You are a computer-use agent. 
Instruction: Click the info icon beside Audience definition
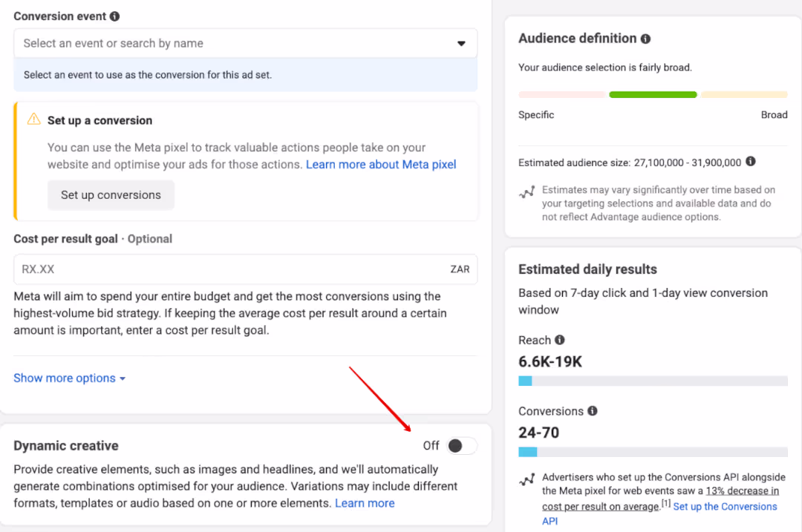[x=645, y=39]
